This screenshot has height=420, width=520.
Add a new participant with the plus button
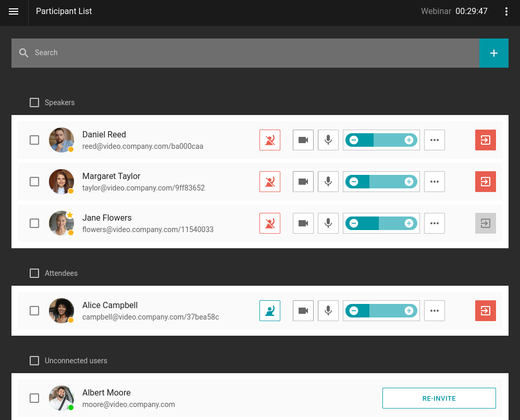[493, 53]
